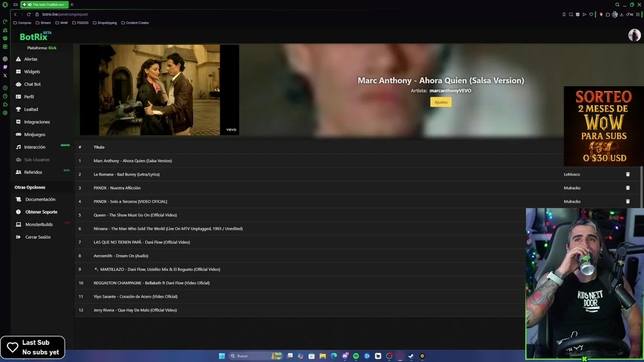Open the browser easy setup menu icon
This screenshot has width=644, height=362.
click(x=637, y=15)
